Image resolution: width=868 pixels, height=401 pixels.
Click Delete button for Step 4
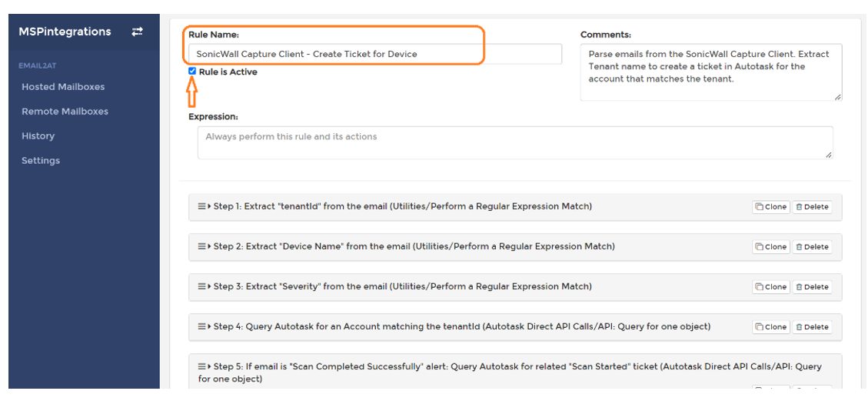[812, 327]
